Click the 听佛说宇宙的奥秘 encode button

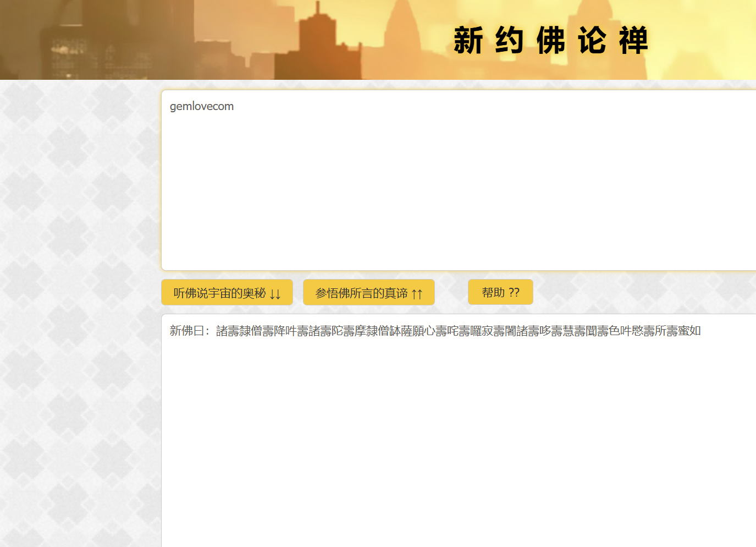[x=227, y=292]
